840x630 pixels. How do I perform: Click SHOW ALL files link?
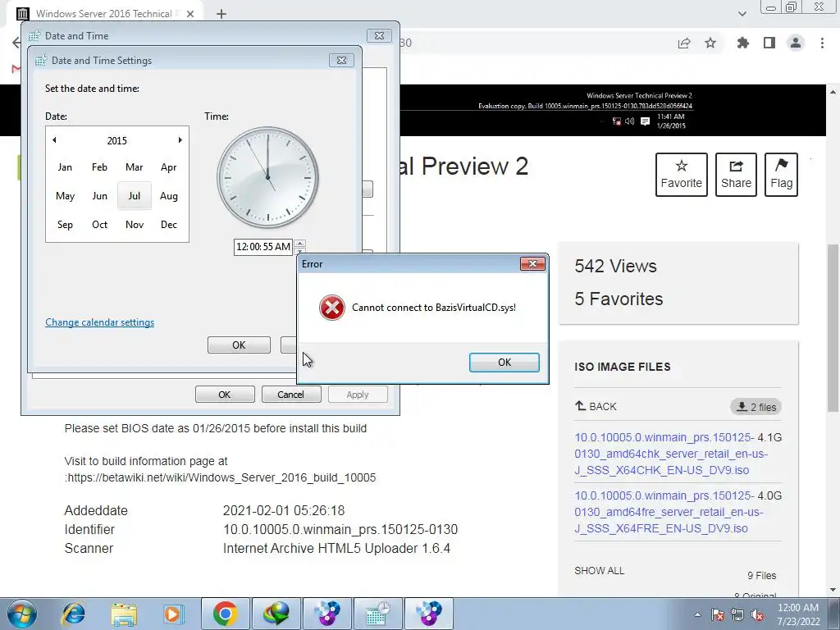(600, 571)
